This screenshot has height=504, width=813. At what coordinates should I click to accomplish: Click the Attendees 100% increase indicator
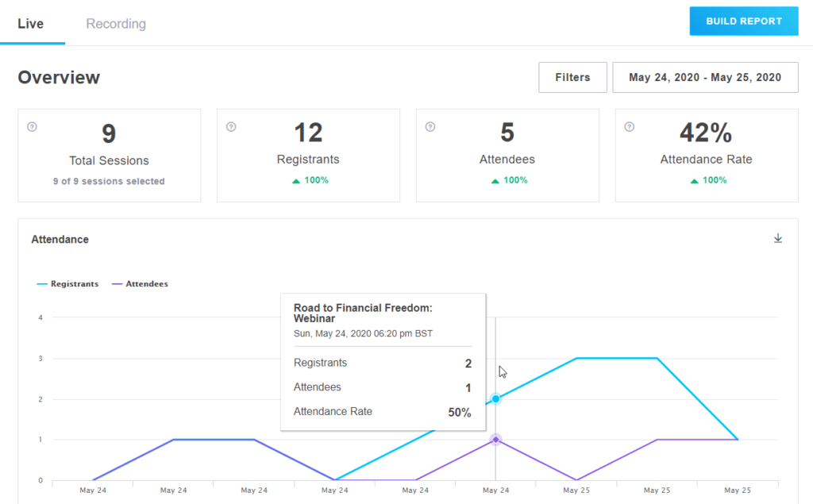(507, 180)
